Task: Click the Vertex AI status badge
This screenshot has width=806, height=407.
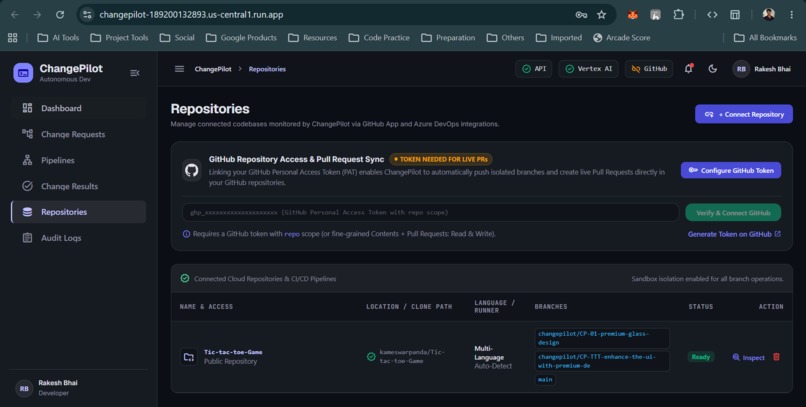Action: click(588, 69)
